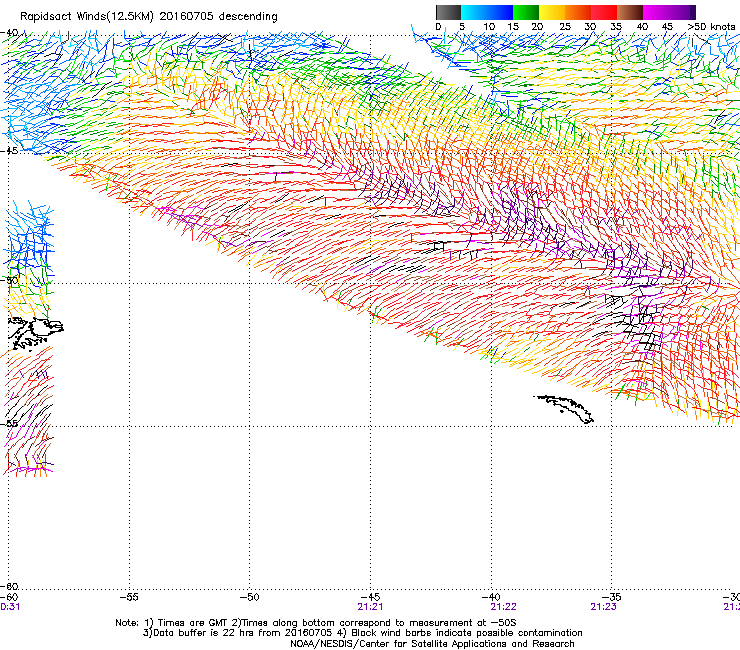The image size is (740, 650).
Task: Click the pass time label 21:23
Action: pos(603,607)
